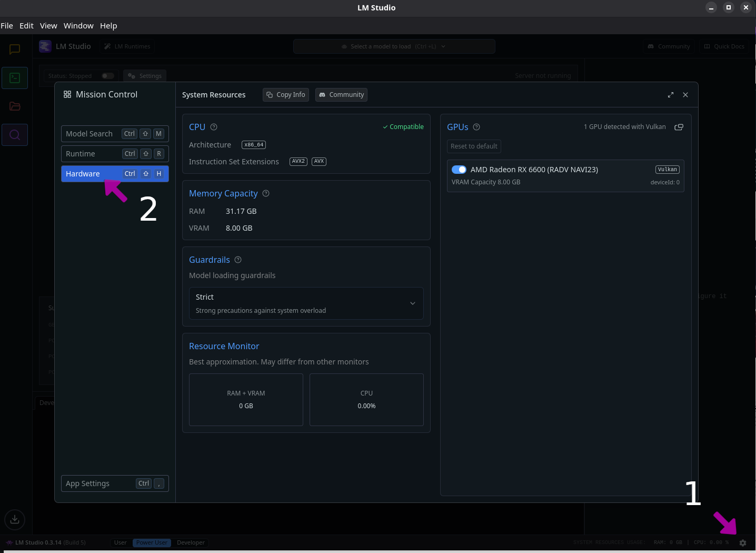The width and height of the screenshot is (756, 553).
Task: Open the Help menu
Action: (x=108, y=26)
